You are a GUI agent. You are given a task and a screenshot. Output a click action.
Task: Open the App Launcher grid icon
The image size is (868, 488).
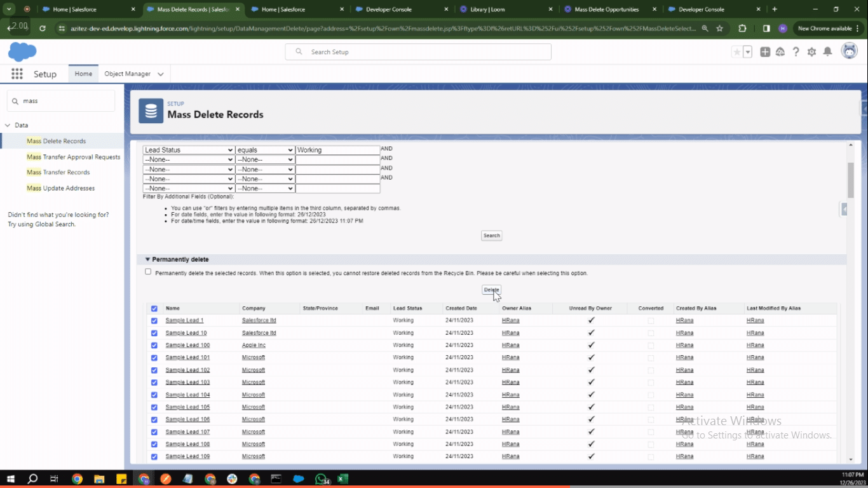pos(17,74)
